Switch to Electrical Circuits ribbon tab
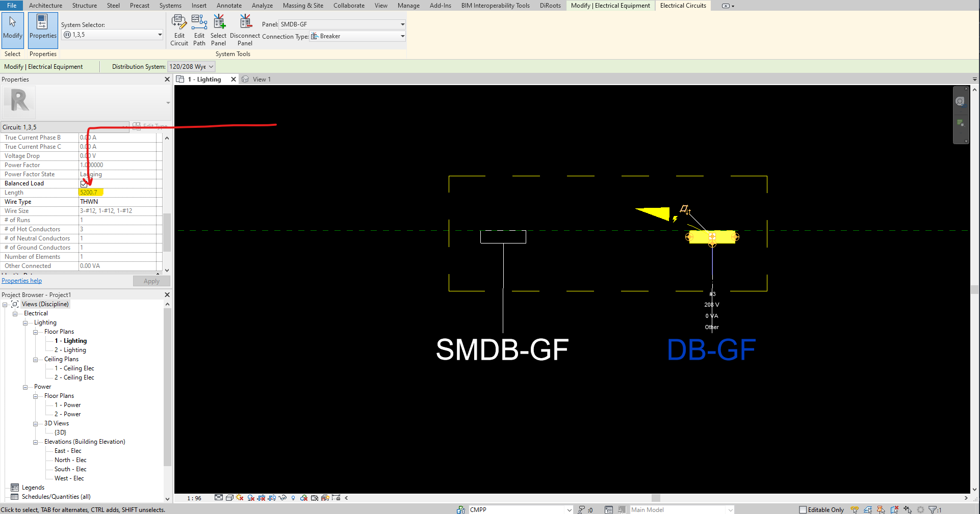The image size is (980, 514). (683, 5)
